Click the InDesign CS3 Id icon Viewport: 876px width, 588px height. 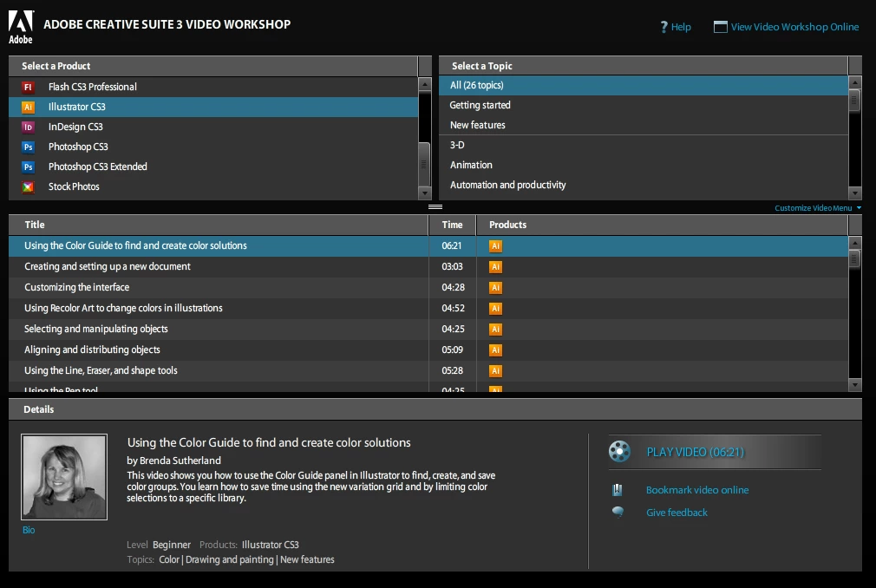click(28, 127)
